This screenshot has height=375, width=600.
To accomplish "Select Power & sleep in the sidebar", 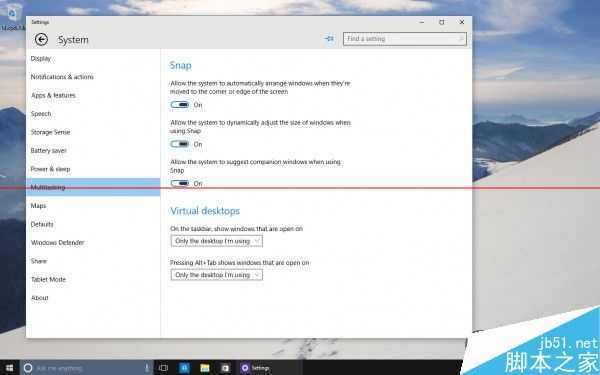I will [x=93, y=169].
